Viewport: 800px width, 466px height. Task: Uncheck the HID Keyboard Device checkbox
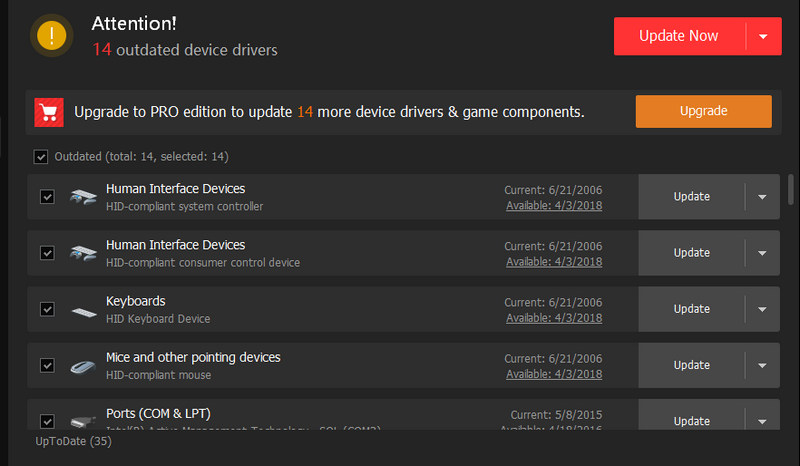(47, 309)
